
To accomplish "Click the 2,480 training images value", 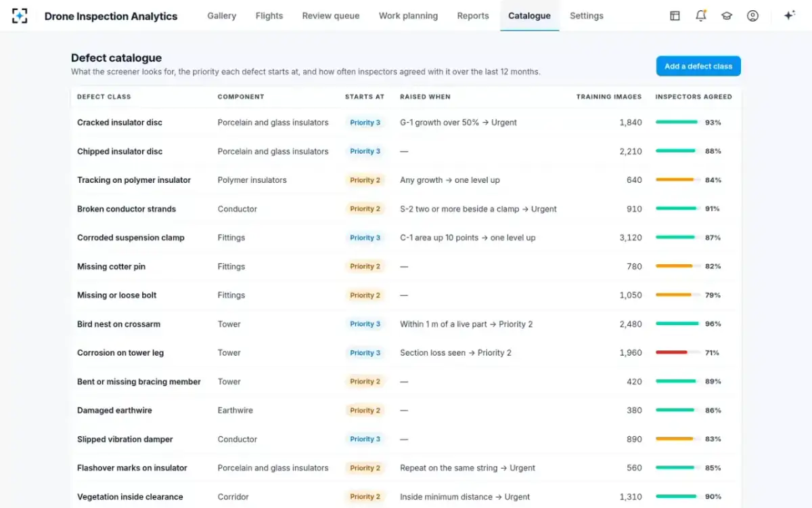I will click(631, 324).
